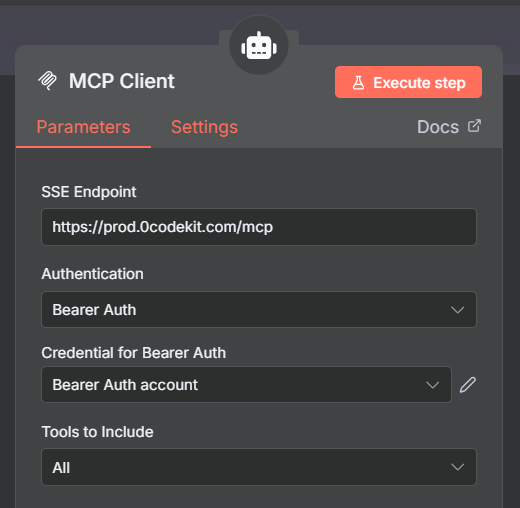Click the flask icon on Execute step
Image resolution: width=520 pixels, height=508 pixels.
[358, 83]
